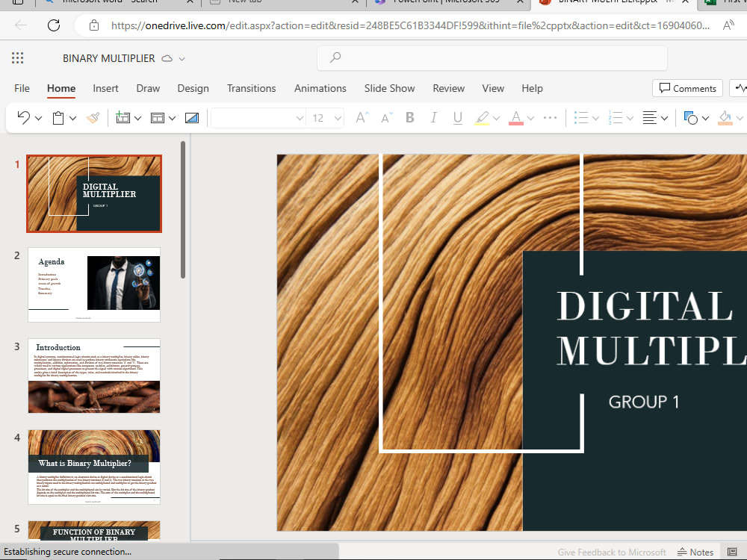Select the Format Painter brush icon
Viewport: 747px width, 560px height.
pos(93,118)
